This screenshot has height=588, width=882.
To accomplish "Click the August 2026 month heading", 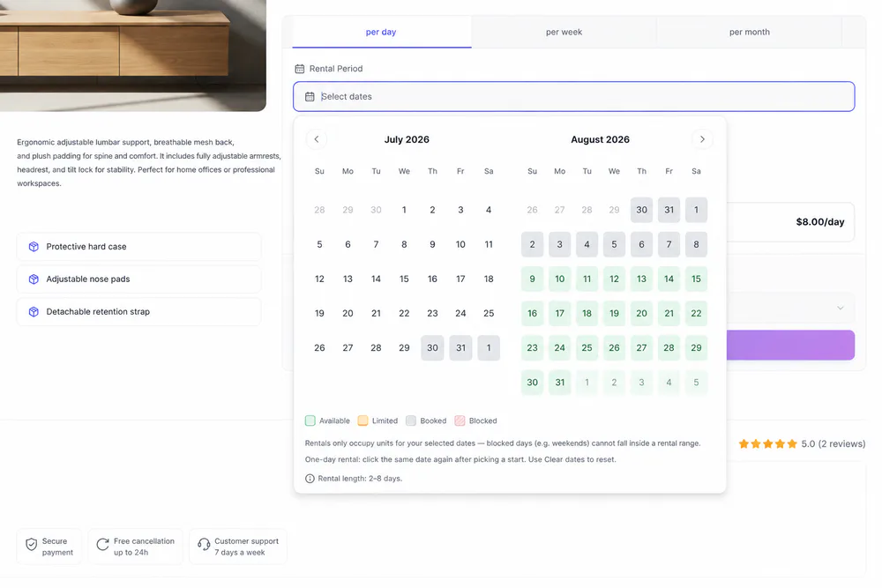I will pos(600,139).
